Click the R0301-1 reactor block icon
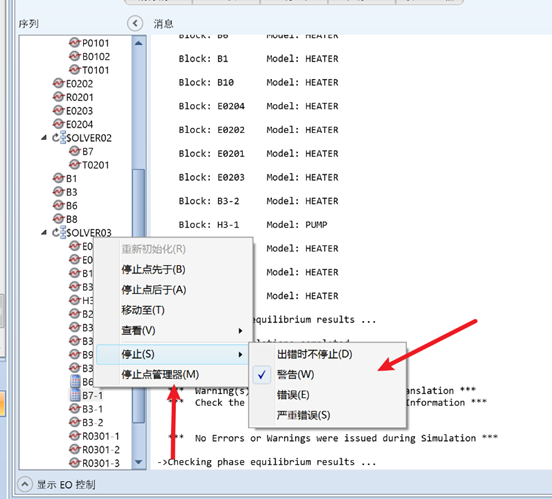 click(75, 436)
